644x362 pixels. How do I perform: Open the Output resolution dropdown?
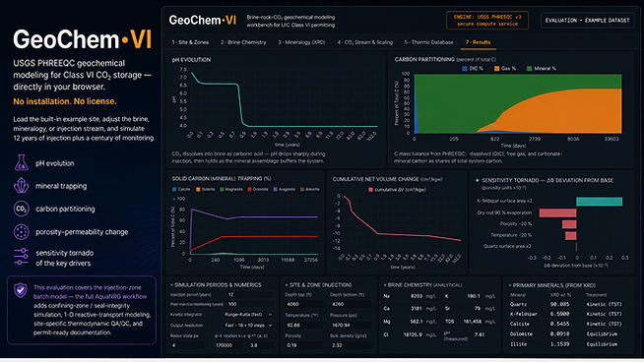pos(248,325)
